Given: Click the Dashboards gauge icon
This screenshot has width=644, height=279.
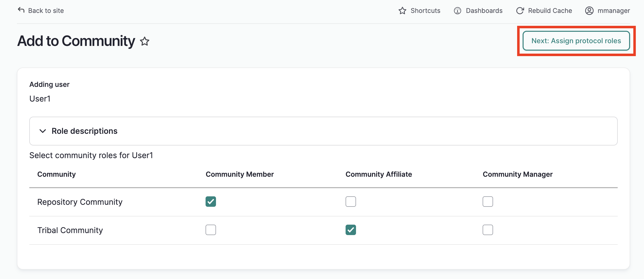Looking at the screenshot, I should (x=458, y=11).
